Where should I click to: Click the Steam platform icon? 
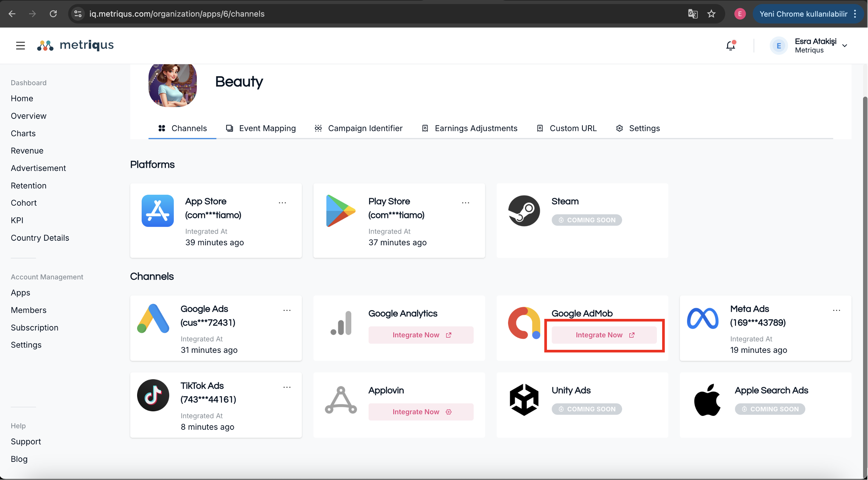coord(524,211)
